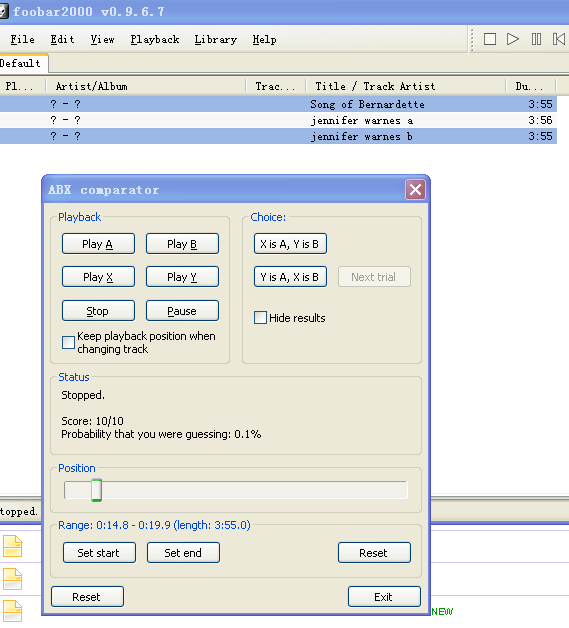Click the Position slider thumb
This screenshot has height=628, width=569.
pyautogui.click(x=96, y=490)
